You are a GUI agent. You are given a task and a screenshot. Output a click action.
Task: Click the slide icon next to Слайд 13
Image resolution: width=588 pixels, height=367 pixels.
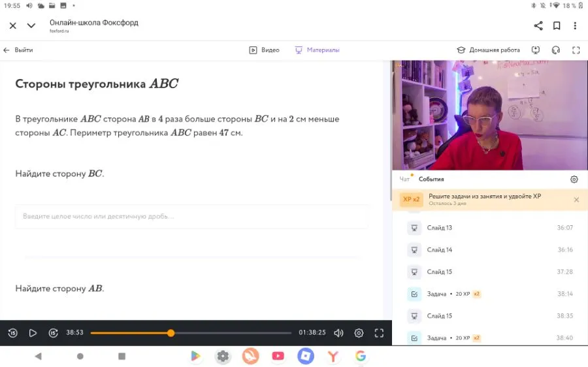[x=414, y=227]
